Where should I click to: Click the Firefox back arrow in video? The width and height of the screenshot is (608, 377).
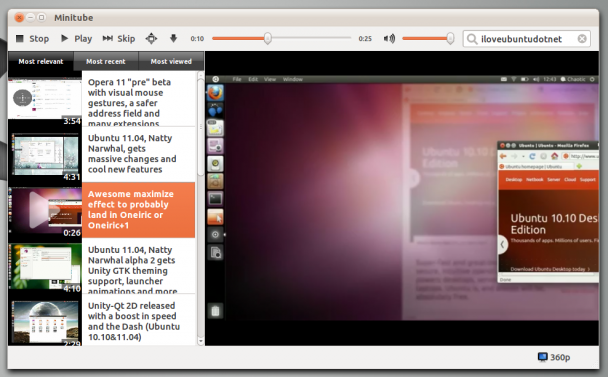(503, 156)
